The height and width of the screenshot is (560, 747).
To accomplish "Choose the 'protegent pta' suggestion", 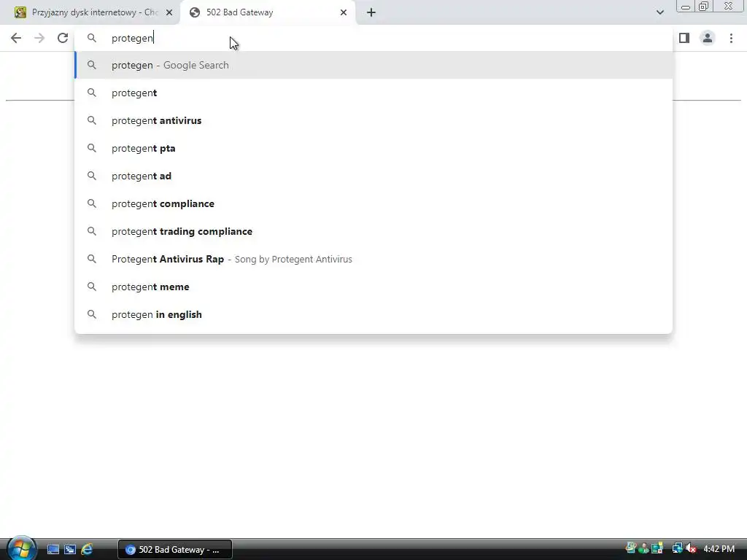I will tap(373, 148).
